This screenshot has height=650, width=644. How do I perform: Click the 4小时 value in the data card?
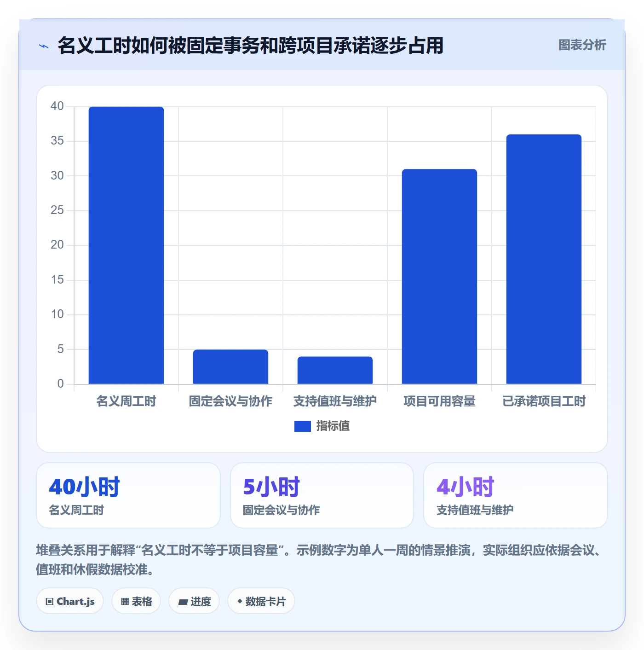coord(465,487)
